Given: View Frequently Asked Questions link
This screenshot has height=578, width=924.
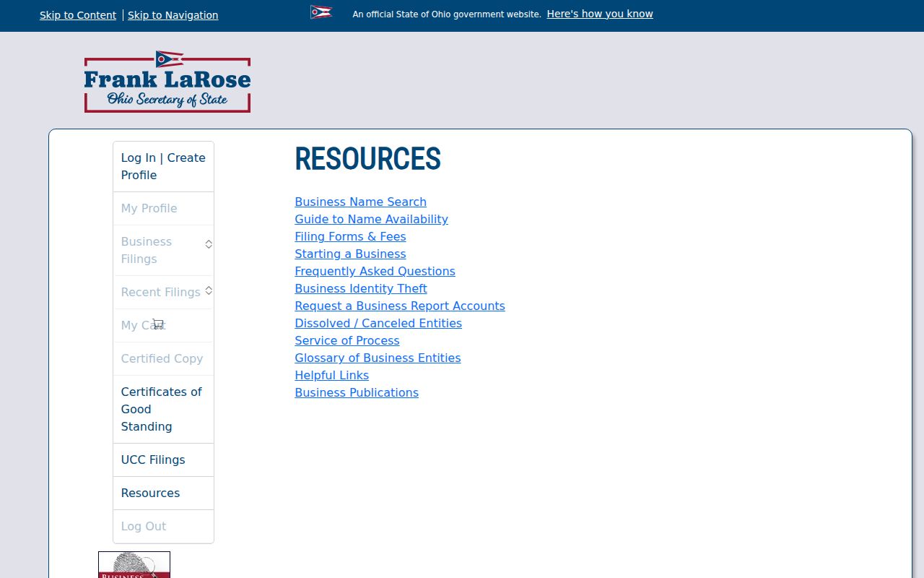Looking at the screenshot, I should click(375, 271).
